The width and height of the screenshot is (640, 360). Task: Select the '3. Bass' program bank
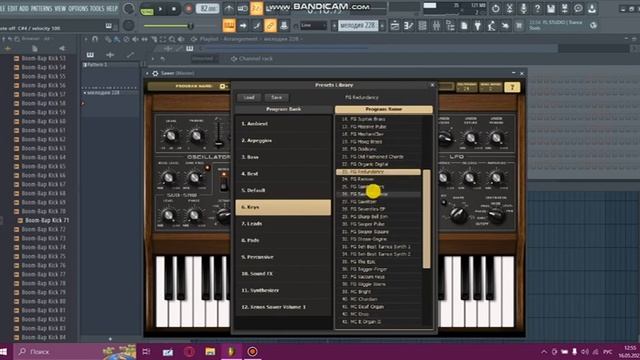tap(283, 157)
